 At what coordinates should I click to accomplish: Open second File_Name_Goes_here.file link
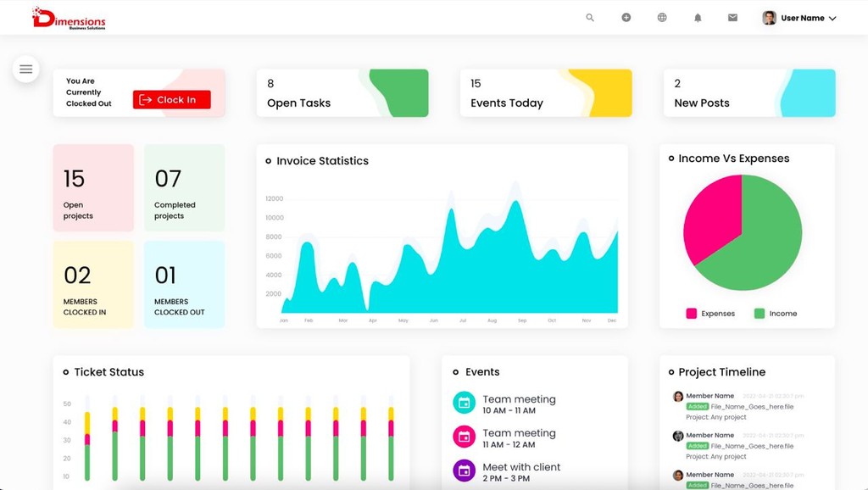point(753,446)
